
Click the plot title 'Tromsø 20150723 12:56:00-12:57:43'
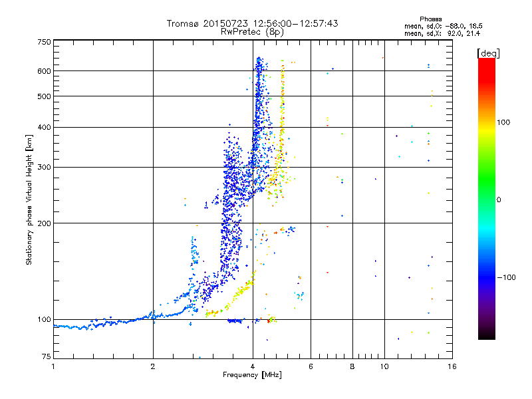click(252, 23)
